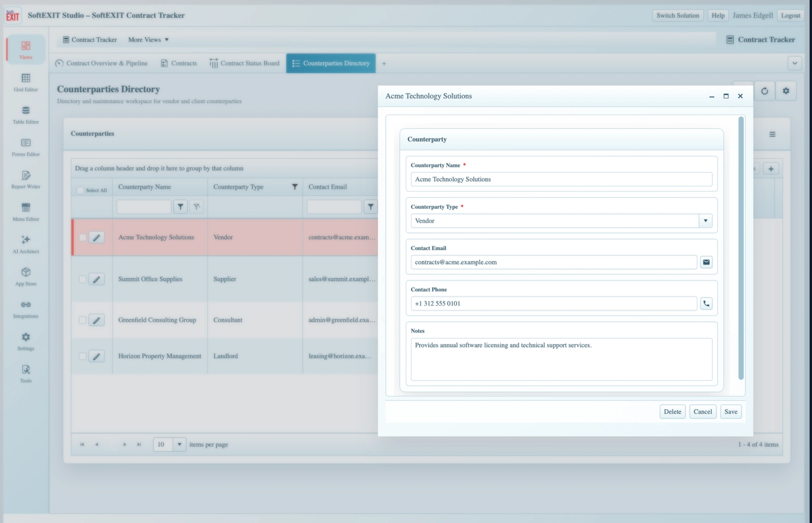Screen dimensions: 812x523
Task: Edit the Summit Office Supplies row
Action: pyautogui.click(x=96, y=279)
